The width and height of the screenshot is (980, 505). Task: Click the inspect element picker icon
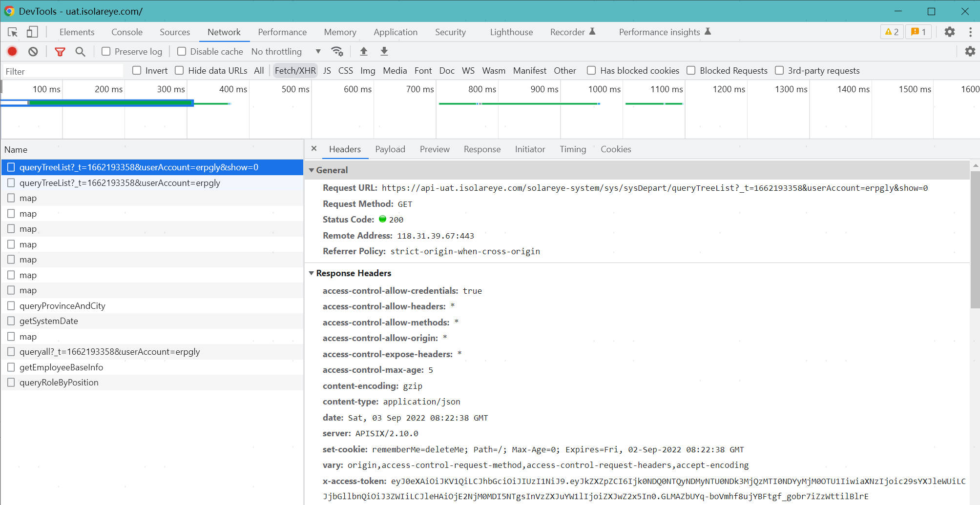pos(13,32)
